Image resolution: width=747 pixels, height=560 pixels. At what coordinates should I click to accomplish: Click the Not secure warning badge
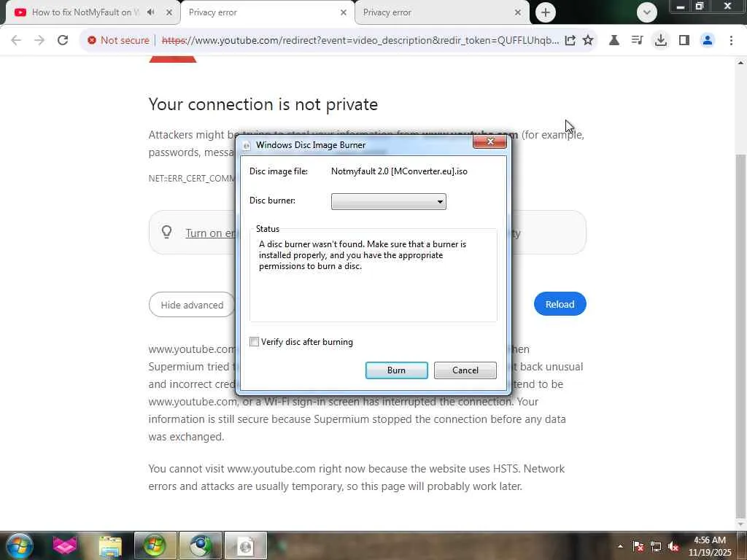[118, 40]
